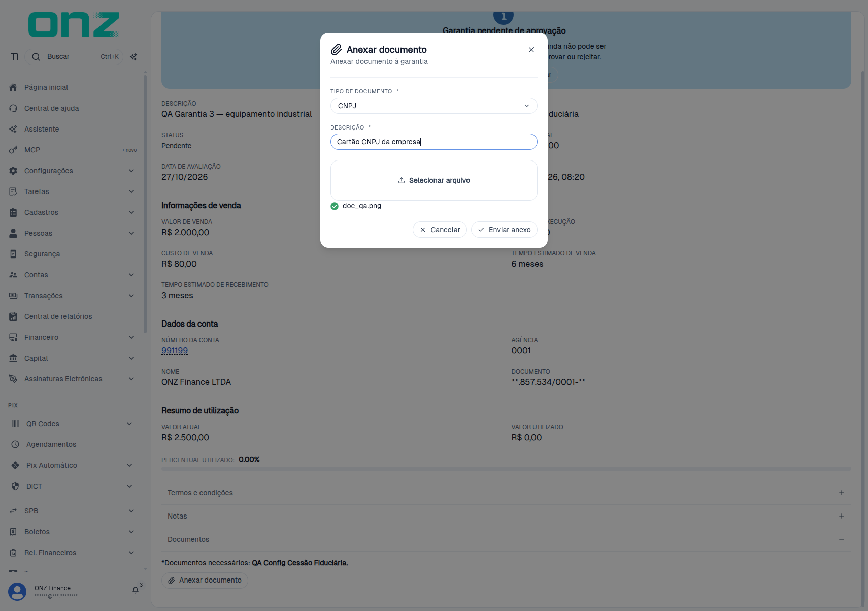The height and width of the screenshot is (611, 868).
Task: Click the MCP key icon
Action: point(13,150)
